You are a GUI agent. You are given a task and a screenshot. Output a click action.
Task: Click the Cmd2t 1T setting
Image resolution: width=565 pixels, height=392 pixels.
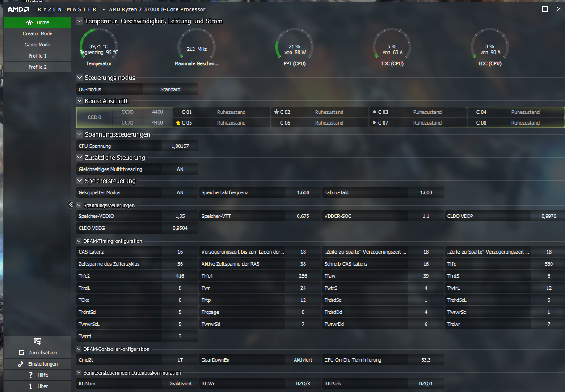pyautogui.click(x=180, y=360)
